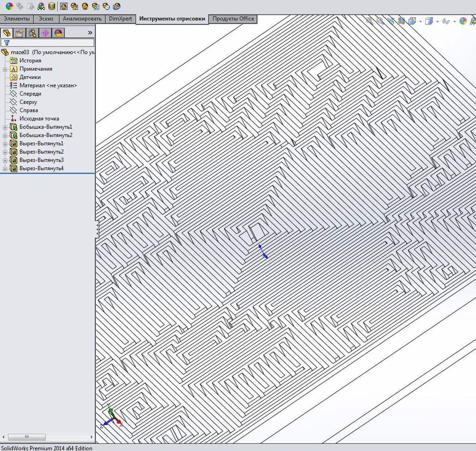Click the greyed-out Paste Appearance icon

coord(30,6)
